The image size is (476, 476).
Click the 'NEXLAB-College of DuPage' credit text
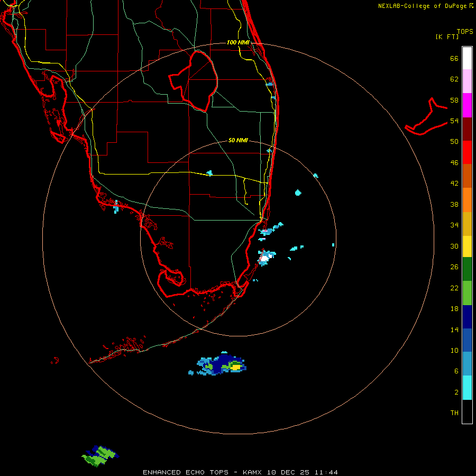pyautogui.click(x=423, y=6)
